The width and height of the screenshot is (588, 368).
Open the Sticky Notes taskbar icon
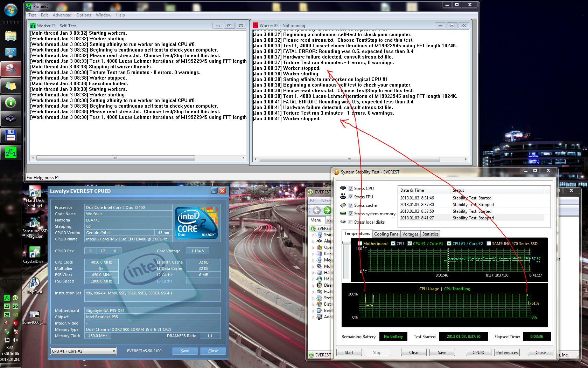coord(10,86)
